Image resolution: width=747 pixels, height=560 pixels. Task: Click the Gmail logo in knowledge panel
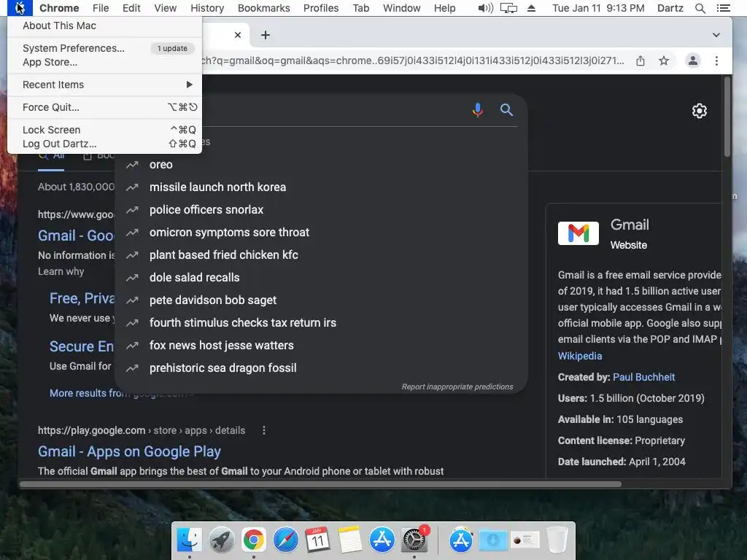578,233
